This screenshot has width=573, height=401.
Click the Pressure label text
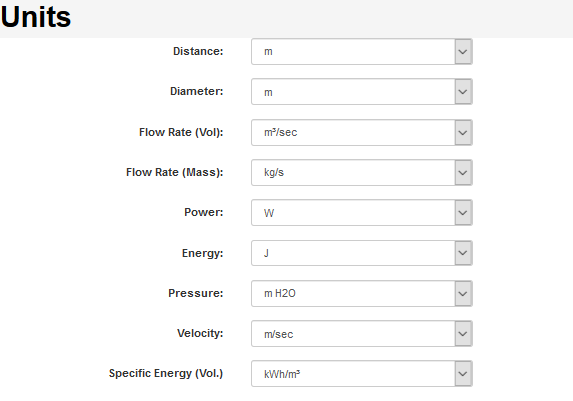pos(196,293)
